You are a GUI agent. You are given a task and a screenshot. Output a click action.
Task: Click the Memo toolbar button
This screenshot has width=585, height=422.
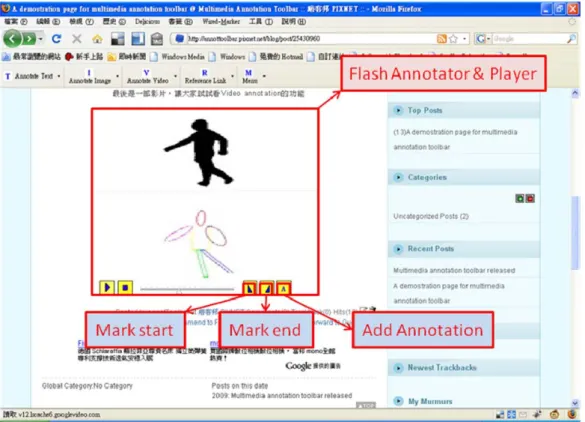coord(249,76)
